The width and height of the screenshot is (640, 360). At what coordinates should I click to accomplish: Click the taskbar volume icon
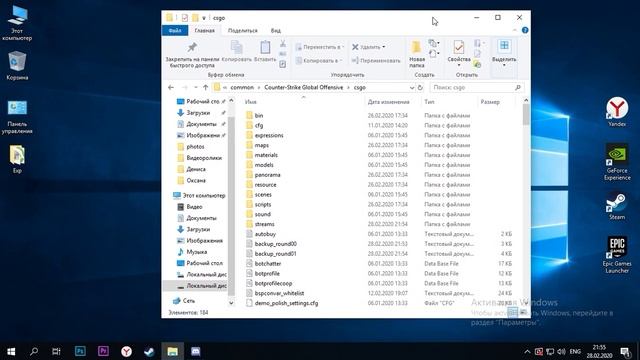[561, 351]
